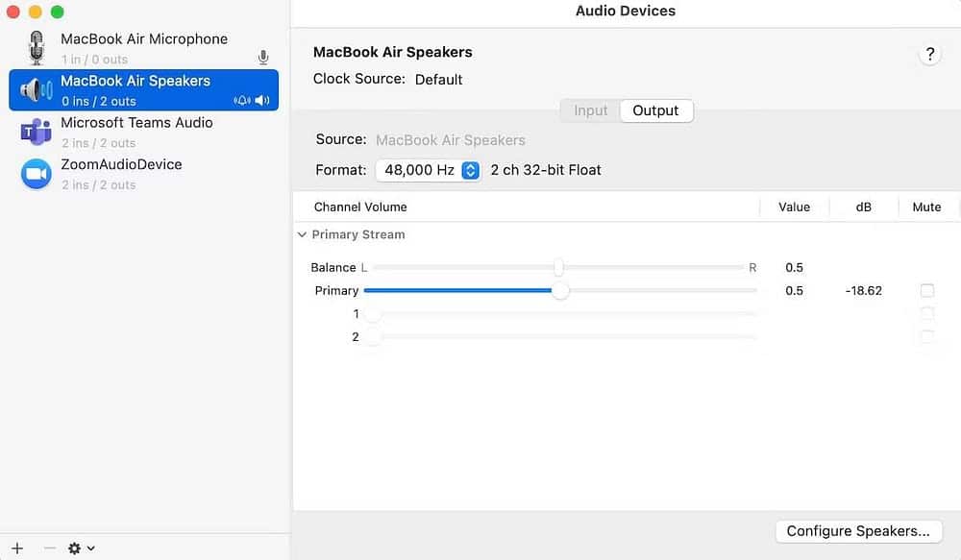961x560 pixels.
Task: Click the Balance slider handle
Action: click(x=560, y=267)
